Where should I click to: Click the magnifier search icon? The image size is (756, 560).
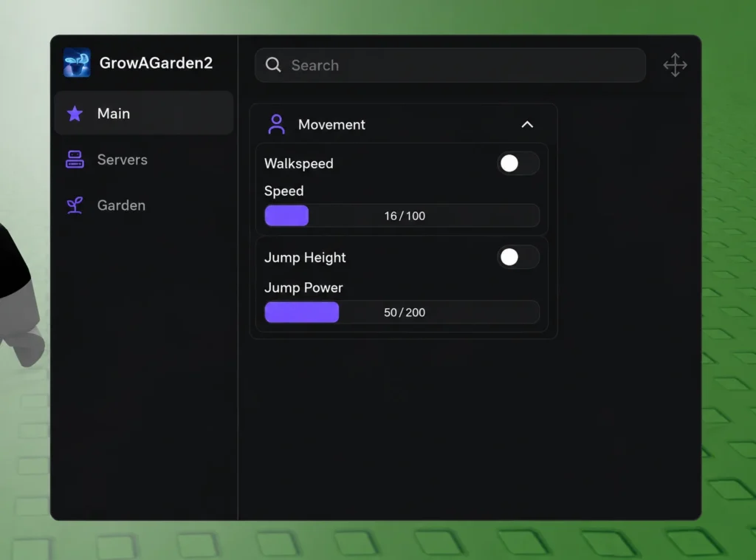click(273, 65)
